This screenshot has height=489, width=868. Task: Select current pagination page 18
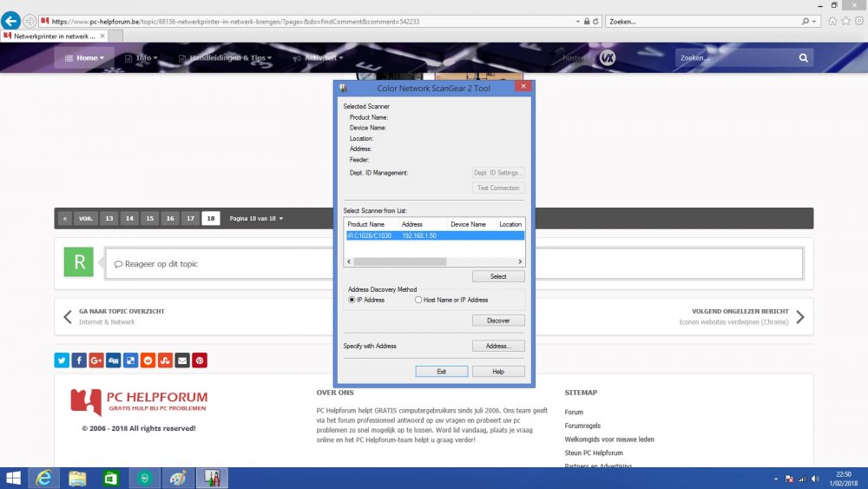[211, 218]
